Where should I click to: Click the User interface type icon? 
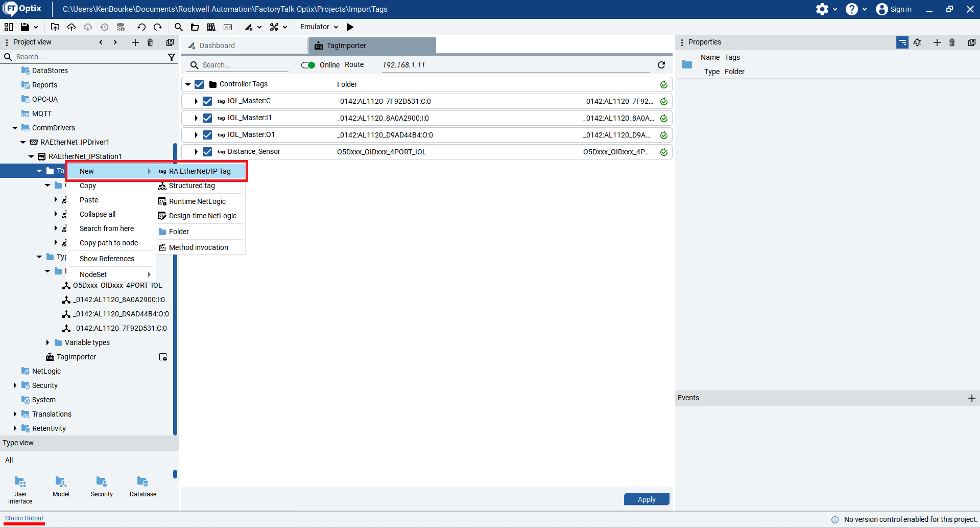click(20, 490)
